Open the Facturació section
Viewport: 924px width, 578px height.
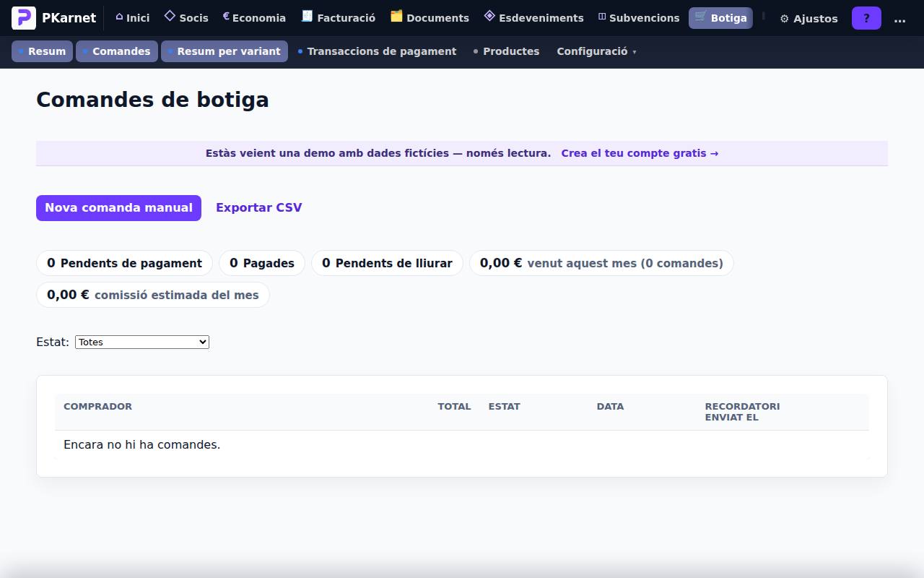tap(338, 18)
